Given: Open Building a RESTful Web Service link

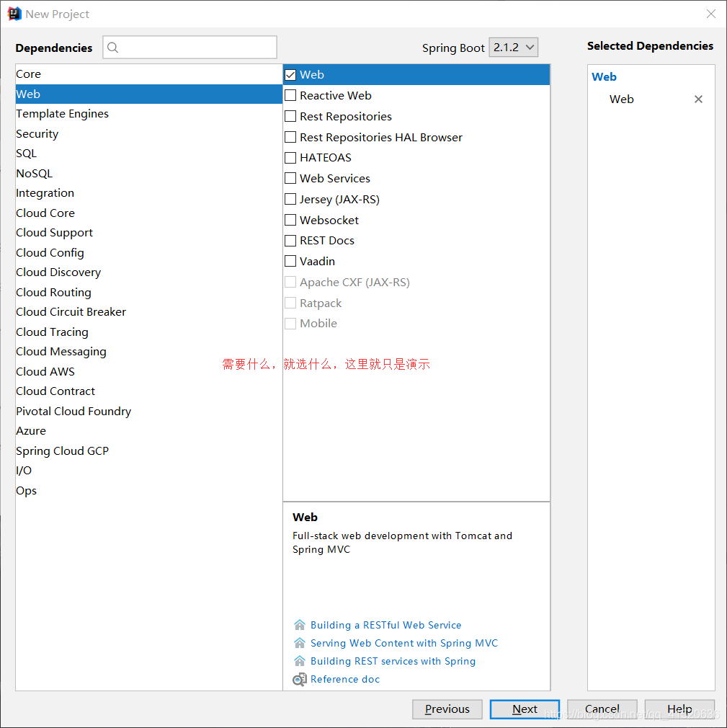Looking at the screenshot, I should (386, 625).
